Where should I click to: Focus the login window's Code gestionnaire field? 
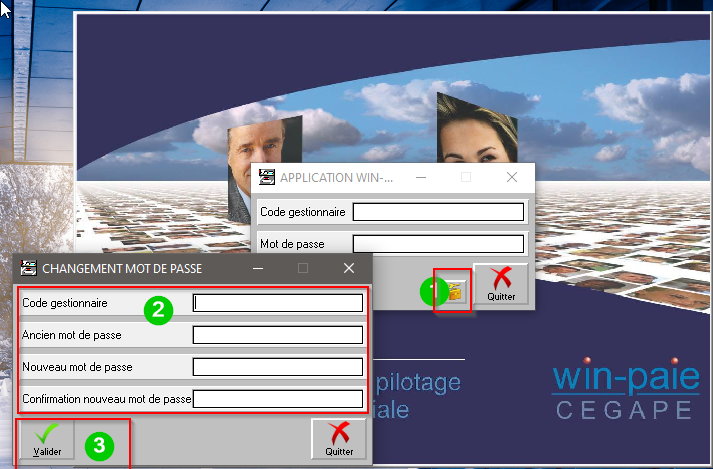pos(438,212)
